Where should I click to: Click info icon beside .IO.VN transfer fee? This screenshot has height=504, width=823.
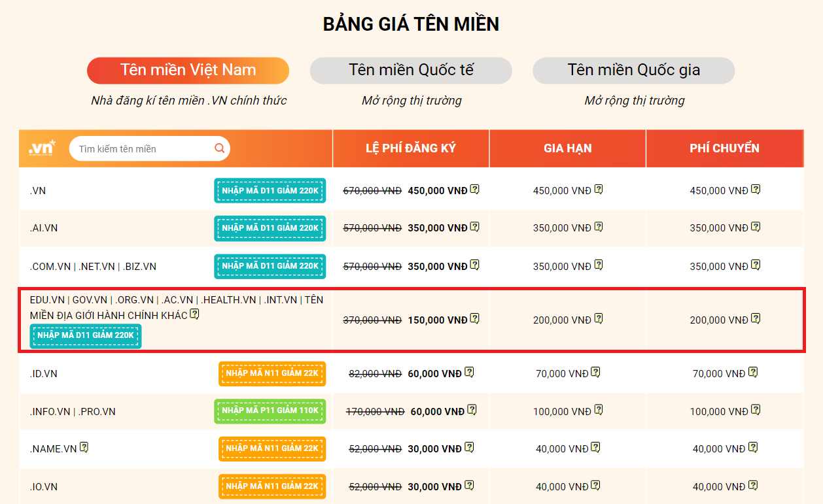click(x=753, y=486)
